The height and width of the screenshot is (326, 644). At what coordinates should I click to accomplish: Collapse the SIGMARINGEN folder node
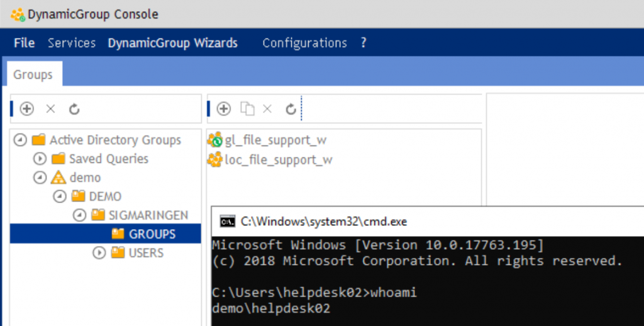(79, 215)
